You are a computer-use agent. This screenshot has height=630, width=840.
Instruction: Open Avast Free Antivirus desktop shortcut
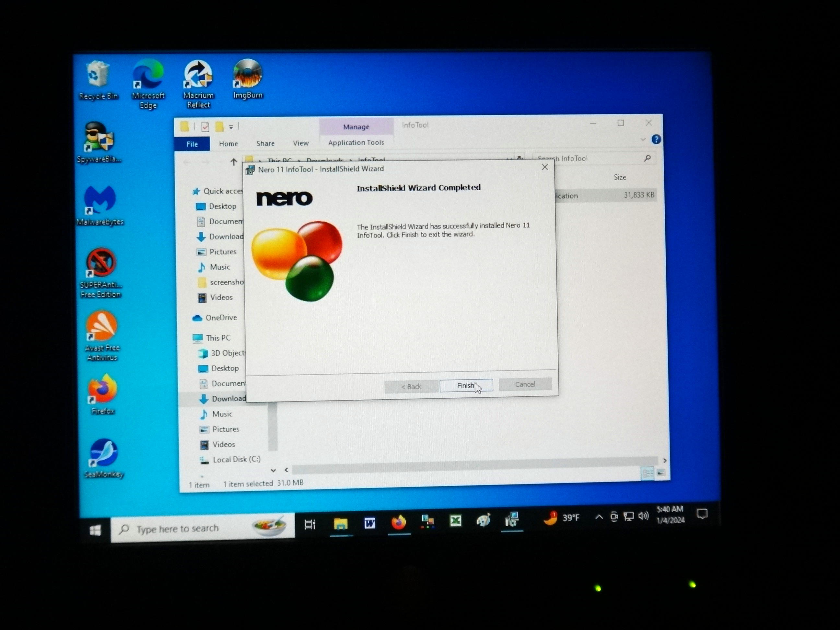(102, 336)
